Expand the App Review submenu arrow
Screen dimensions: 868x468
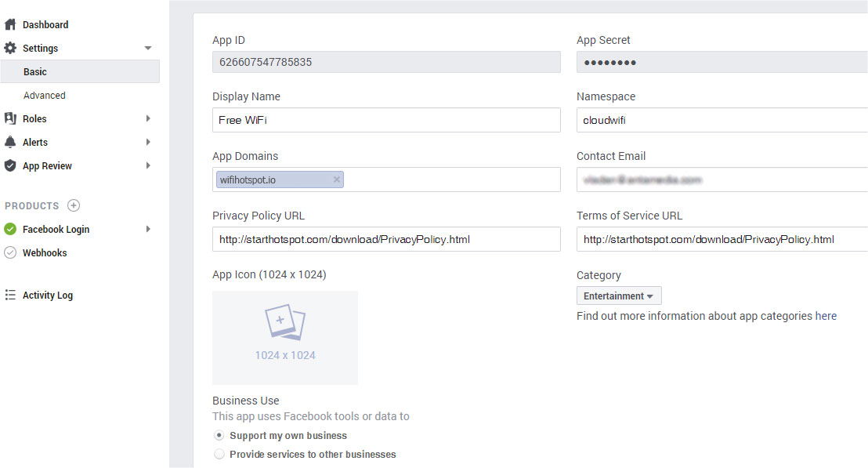tap(148, 165)
